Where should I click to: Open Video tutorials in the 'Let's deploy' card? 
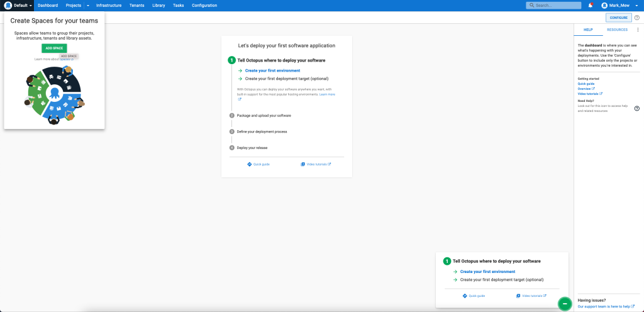pos(316,164)
